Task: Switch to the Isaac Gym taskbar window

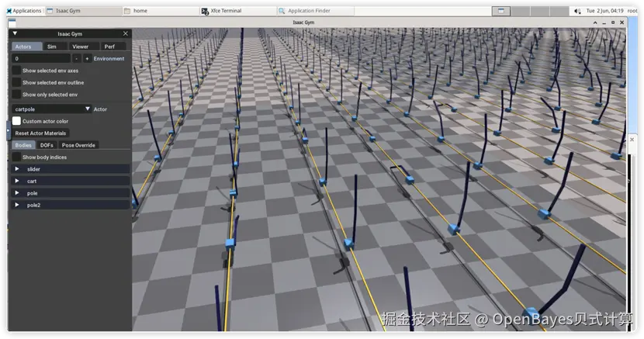Action: (83, 11)
